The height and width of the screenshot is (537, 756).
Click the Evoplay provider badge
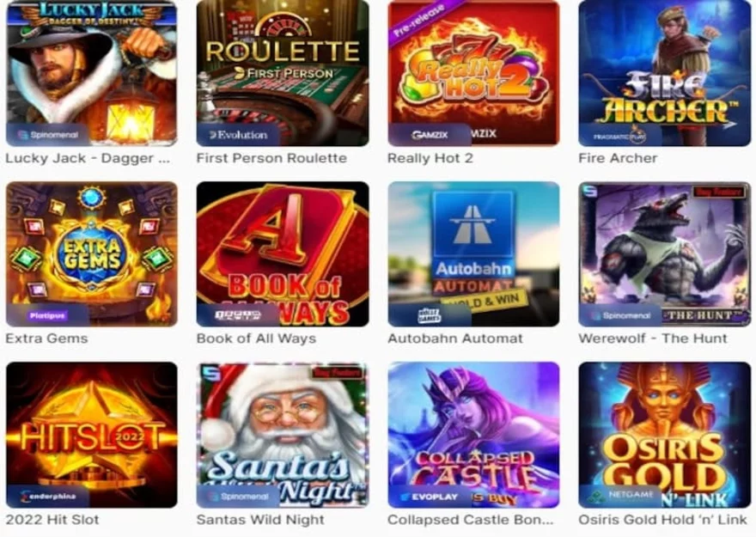(x=430, y=497)
